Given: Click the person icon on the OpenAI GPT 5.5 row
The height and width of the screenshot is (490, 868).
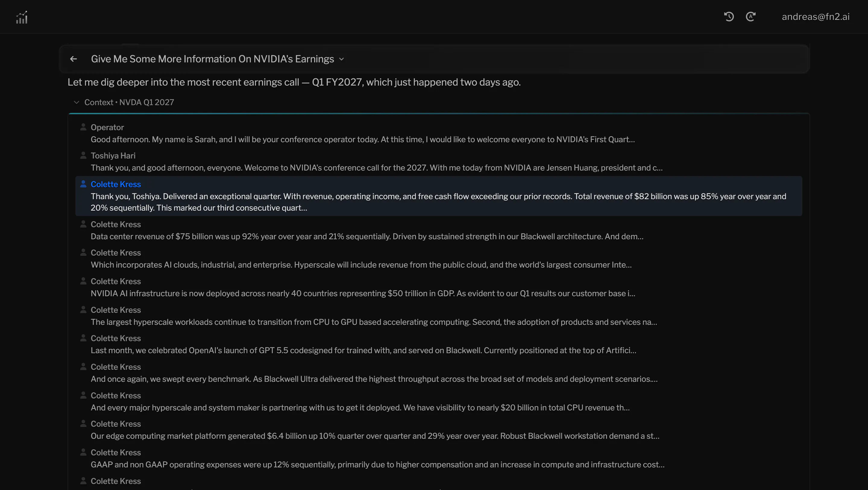Looking at the screenshot, I should point(83,338).
